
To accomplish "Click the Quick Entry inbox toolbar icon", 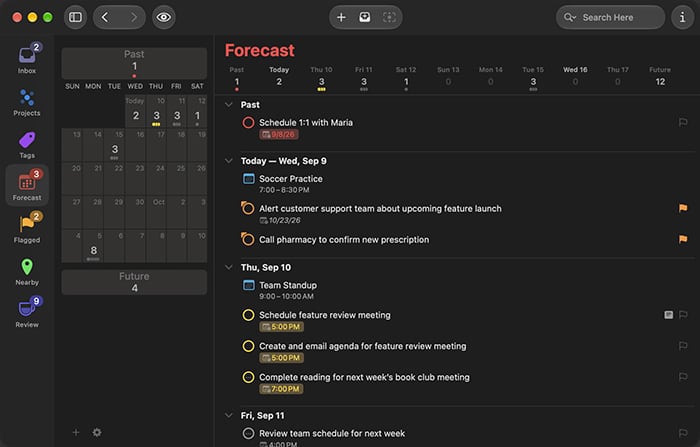I will 365,17.
